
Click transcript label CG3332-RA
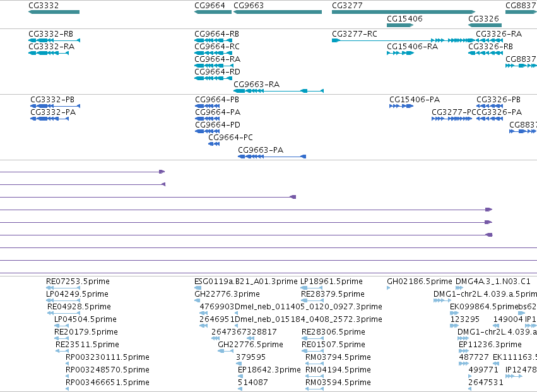51,47
